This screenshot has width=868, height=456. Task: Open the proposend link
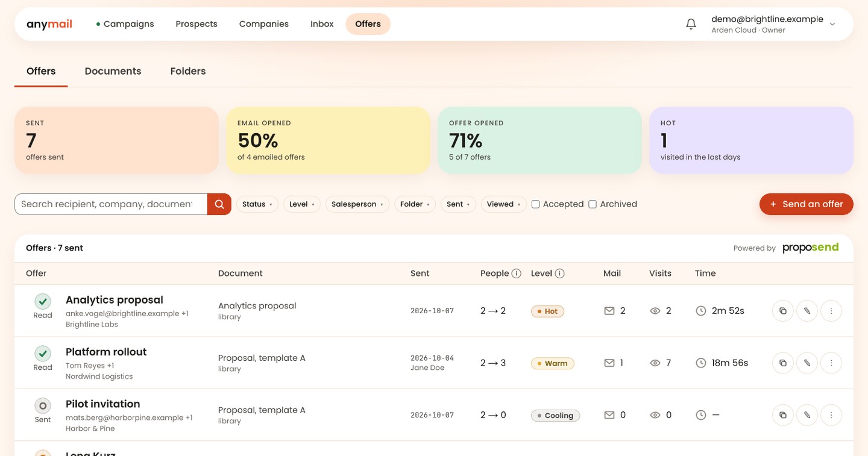(811, 248)
